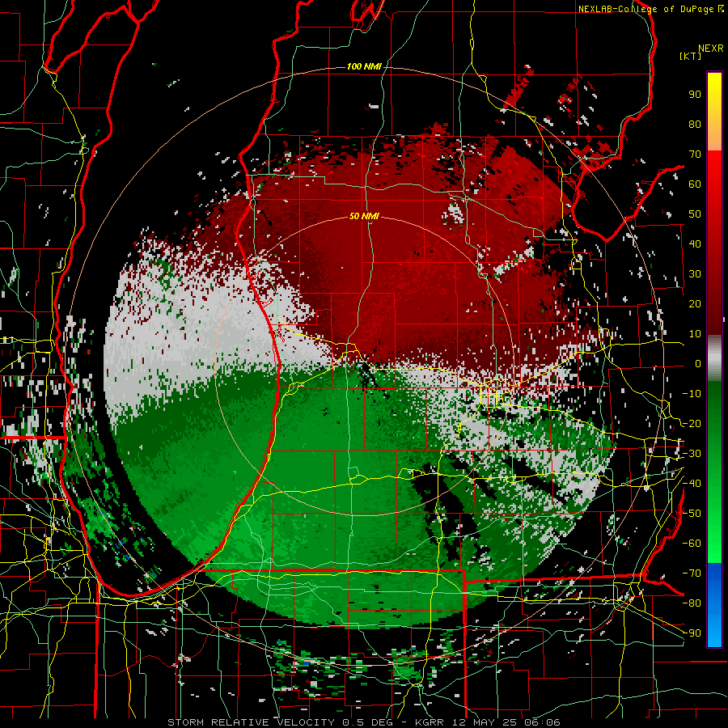This screenshot has width=728, height=728.
Task: Click the NEXR label above the color bar
Action: (711, 49)
